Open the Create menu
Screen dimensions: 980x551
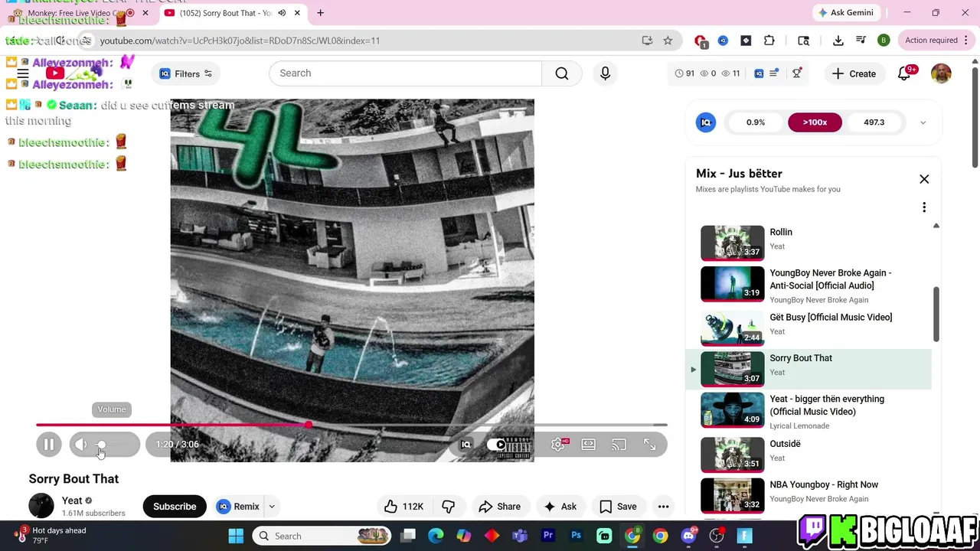click(x=854, y=73)
